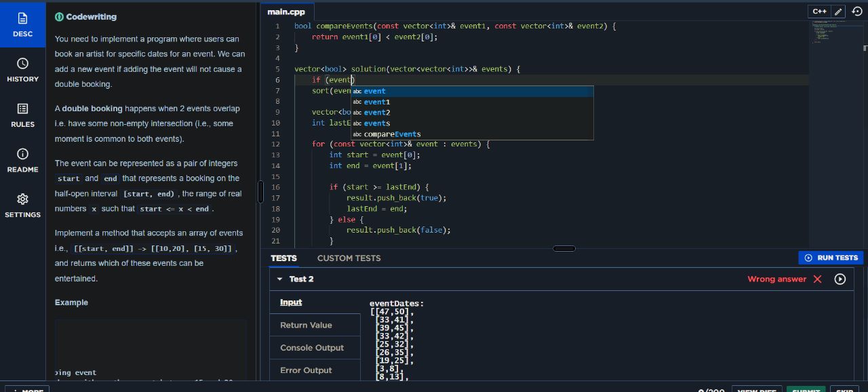Click the pencil edit icon next to C++

click(838, 12)
